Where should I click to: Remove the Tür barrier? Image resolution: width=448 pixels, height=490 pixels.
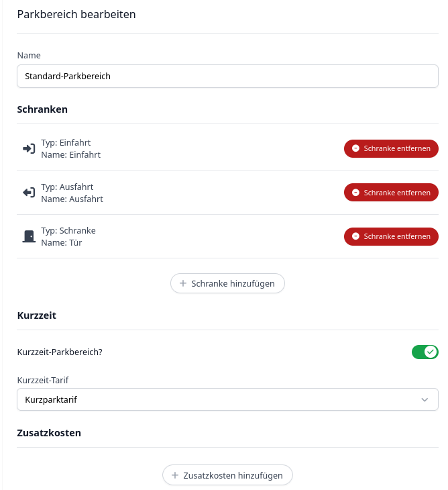click(391, 236)
